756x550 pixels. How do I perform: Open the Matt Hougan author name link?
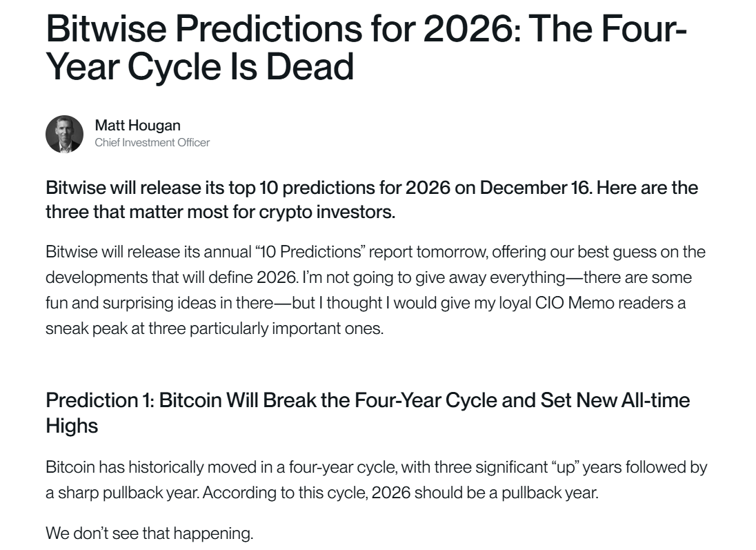tap(137, 126)
